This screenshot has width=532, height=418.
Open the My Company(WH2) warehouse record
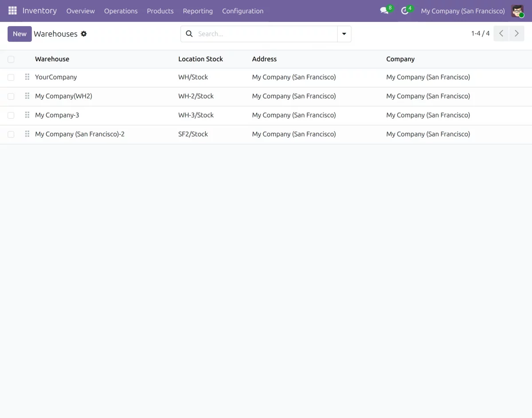tap(63, 96)
